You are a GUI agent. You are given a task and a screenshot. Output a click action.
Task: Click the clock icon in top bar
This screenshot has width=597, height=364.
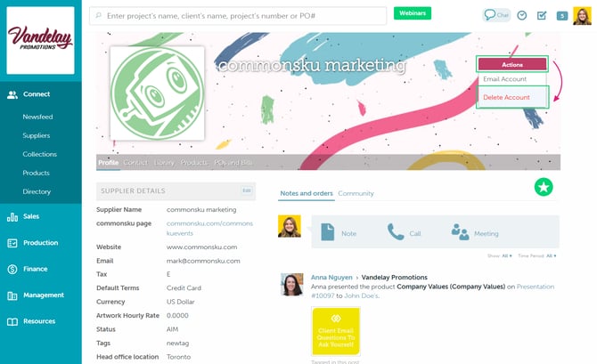(x=522, y=16)
